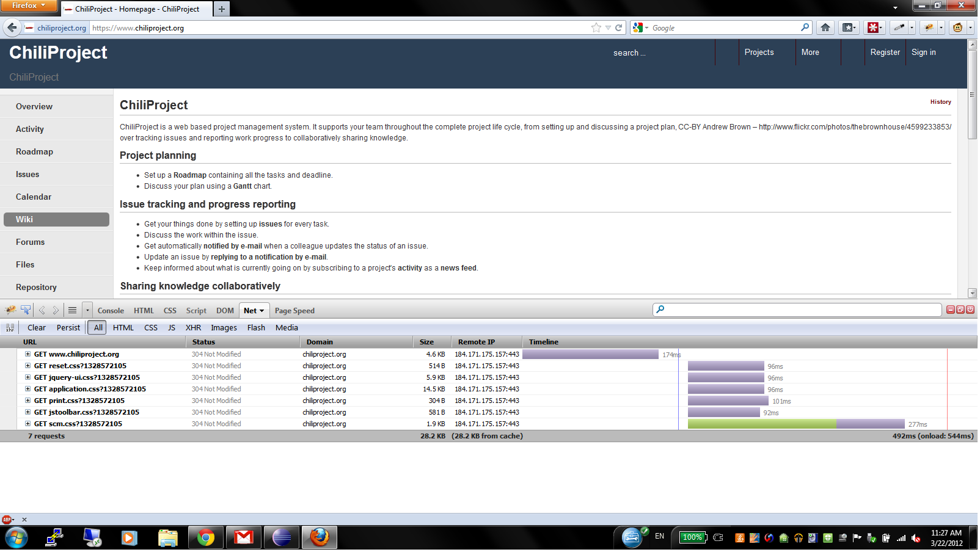Open the Firefox application menu dropdown
Image resolution: width=980 pixels, height=552 pixels.
pos(29,5)
